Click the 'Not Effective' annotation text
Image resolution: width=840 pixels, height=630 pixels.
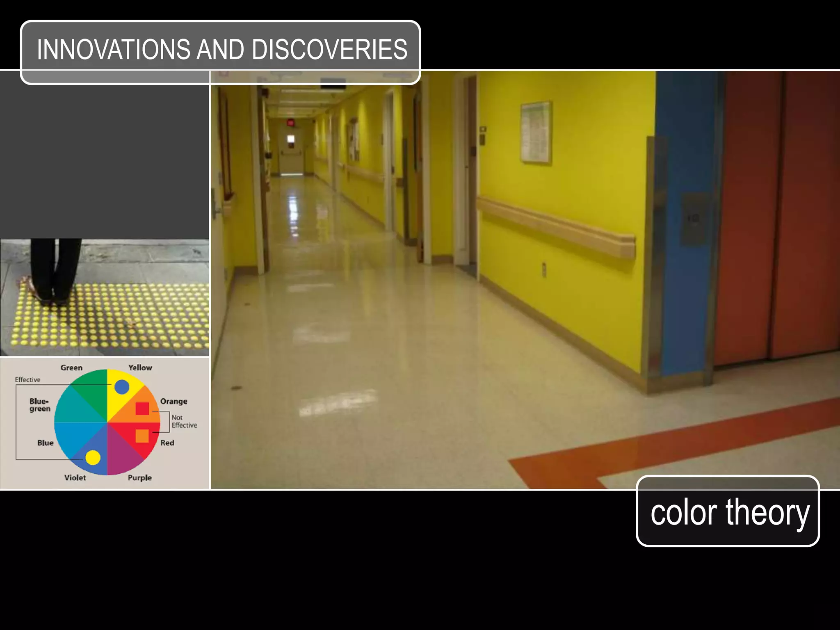[184, 421]
